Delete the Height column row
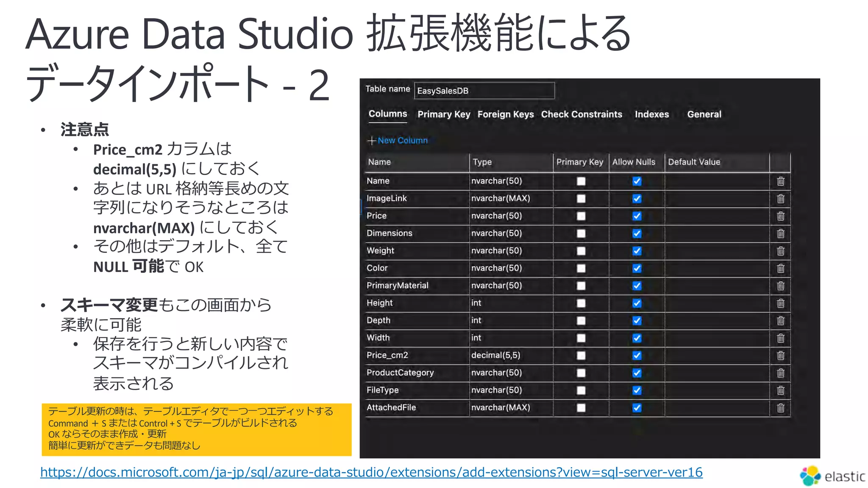The width and height of the screenshot is (868, 488). 781,303
